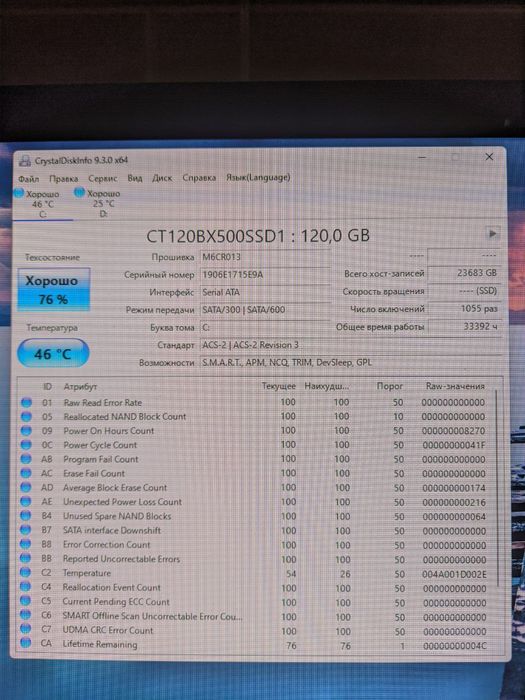Click the S.M.A.R.T. list vertical scrollbar
The width and height of the screenshot is (525, 700).
pyautogui.click(x=497, y=489)
